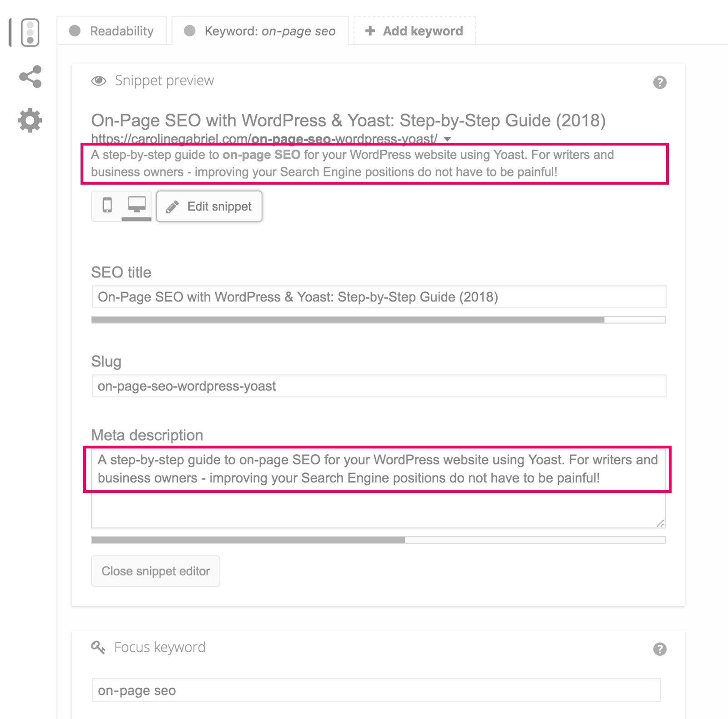Image resolution: width=728 pixels, height=719 pixels.
Task: Click inside the Meta description textarea
Action: [378, 488]
